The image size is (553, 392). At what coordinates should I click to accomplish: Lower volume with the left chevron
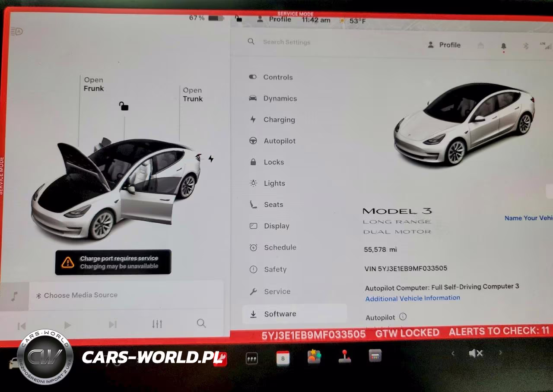[x=453, y=354]
